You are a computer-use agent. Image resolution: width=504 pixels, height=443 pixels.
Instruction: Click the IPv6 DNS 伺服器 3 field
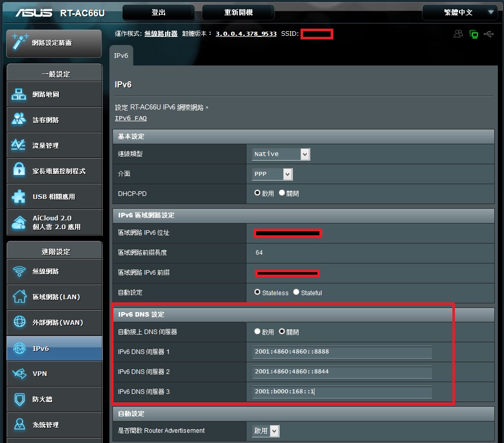[342, 392]
